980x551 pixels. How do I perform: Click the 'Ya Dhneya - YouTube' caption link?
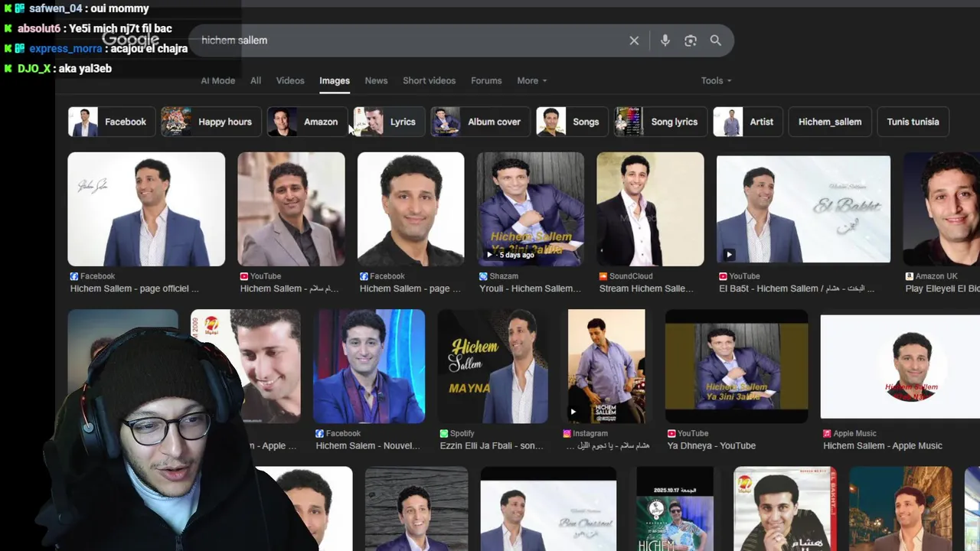tap(711, 445)
